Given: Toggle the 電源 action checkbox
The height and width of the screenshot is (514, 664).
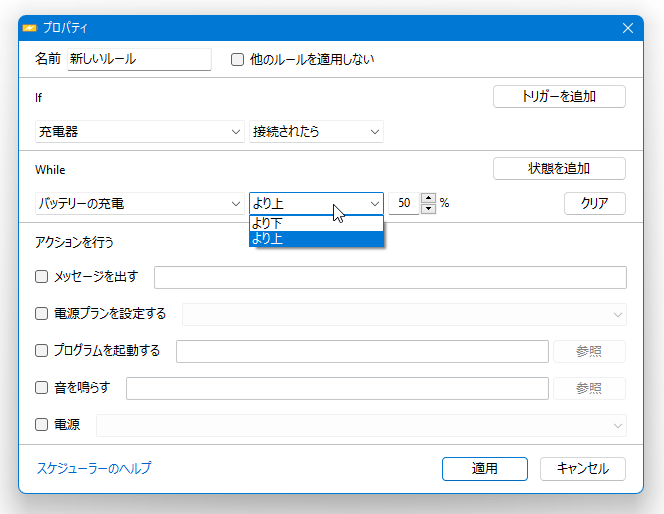Looking at the screenshot, I should point(42,424).
